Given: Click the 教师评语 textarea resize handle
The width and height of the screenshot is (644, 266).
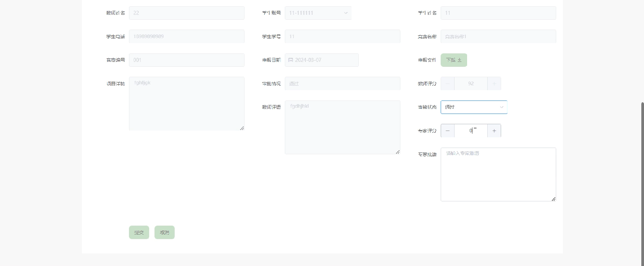Looking at the screenshot, I should (398, 152).
